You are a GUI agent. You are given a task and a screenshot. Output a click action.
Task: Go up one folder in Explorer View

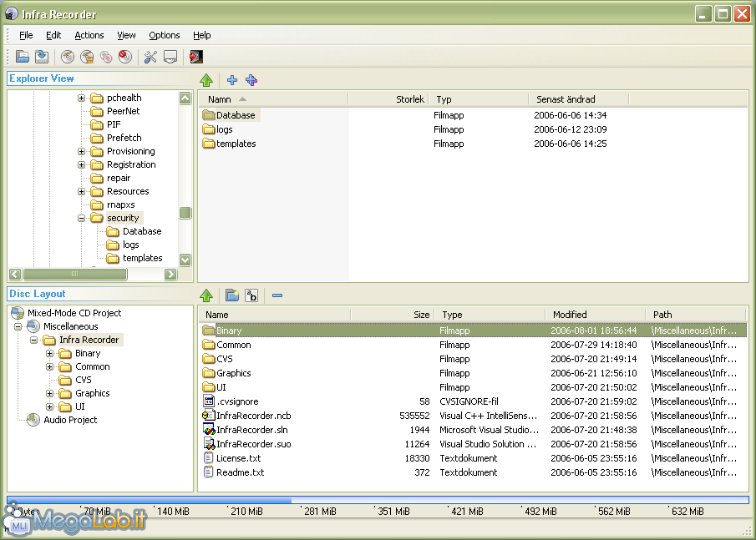206,80
